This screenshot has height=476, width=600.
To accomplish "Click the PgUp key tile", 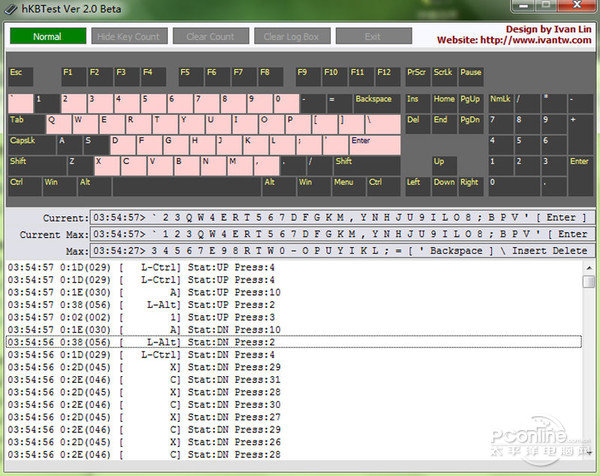I will point(471,103).
